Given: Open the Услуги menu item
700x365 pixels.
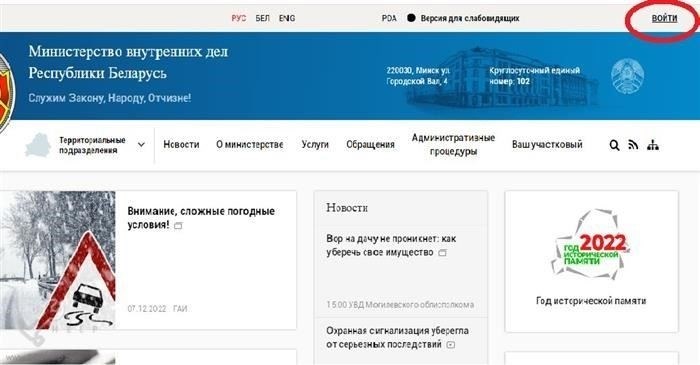Looking at the screenshot, I should [x=315, y=145].
